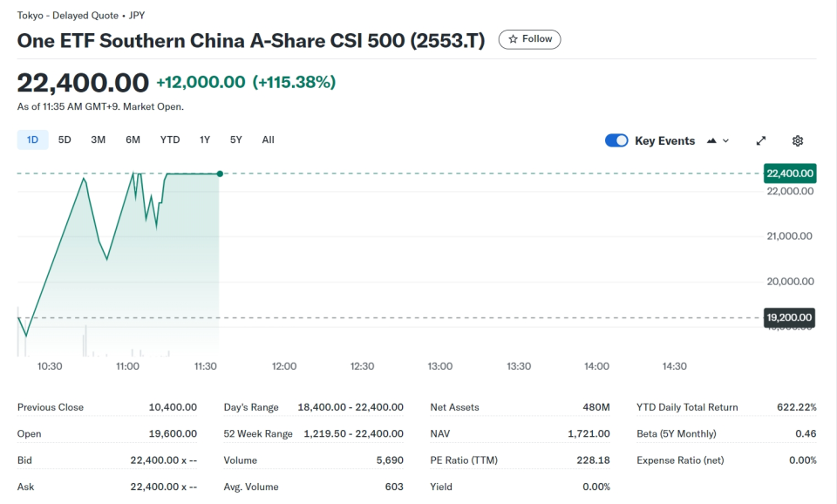Viewport: 837px width, 504px height.
Task: Click the star Follow button
Action: (530, 39)
